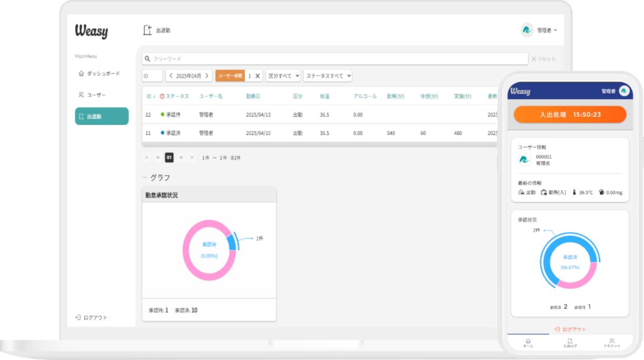Click the orange ユーザー参照 button
This screenshot has width=644, height=360.
(230, 75)
